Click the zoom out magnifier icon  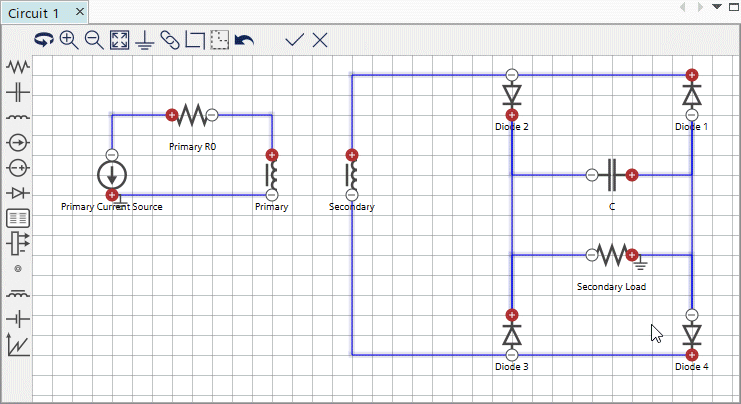(x=94, y=40)
